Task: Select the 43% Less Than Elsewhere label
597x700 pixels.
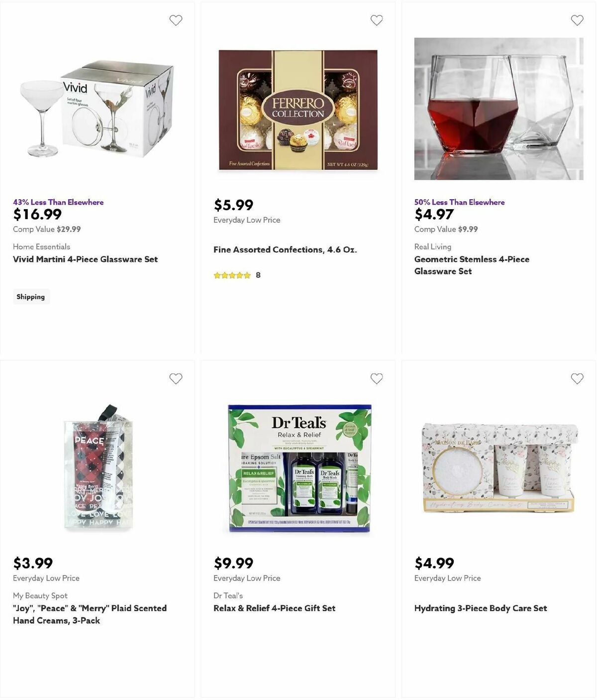Action: click(58, 202)
